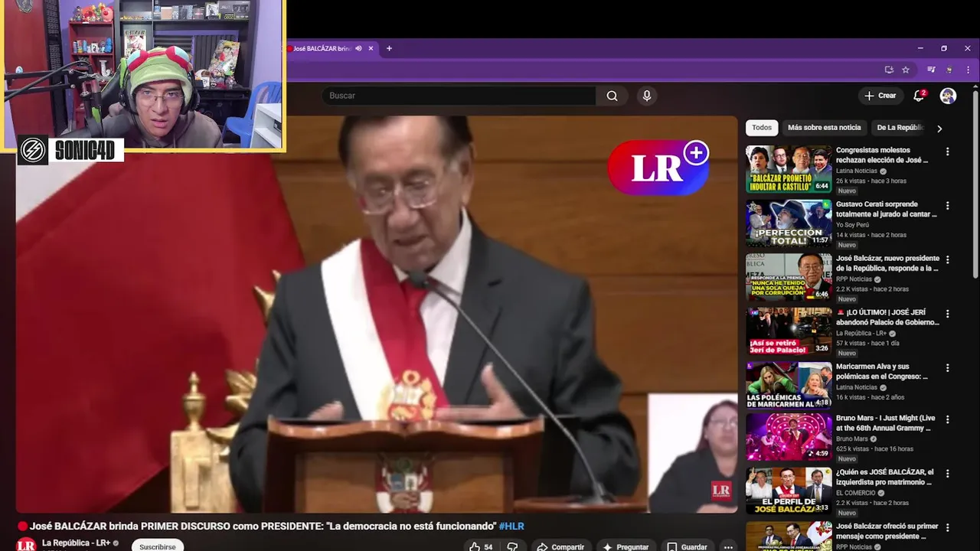Image resolution: width=980 pixels, height=551 pixels.
Task: Open more actions ellipsis below video
Action: point(728,546)
